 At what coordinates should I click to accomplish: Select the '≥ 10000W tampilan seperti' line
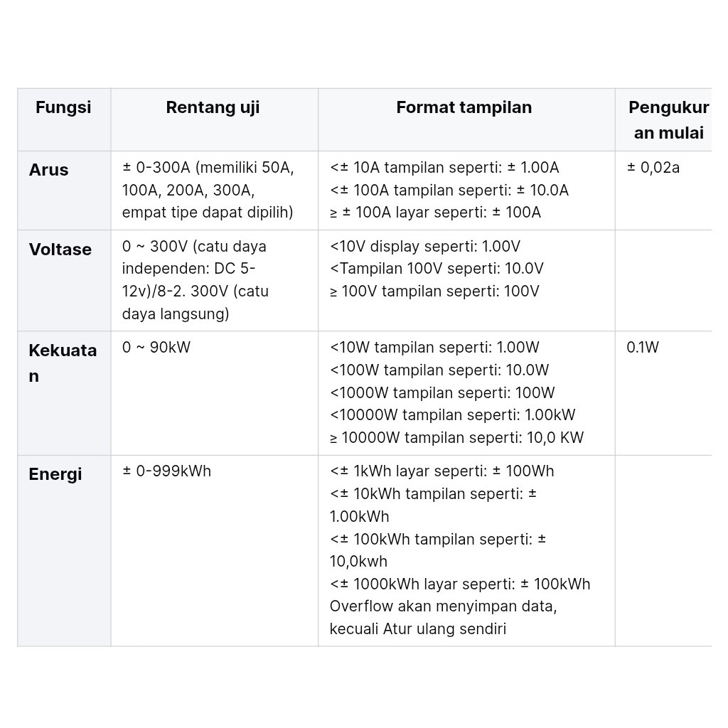456,438
